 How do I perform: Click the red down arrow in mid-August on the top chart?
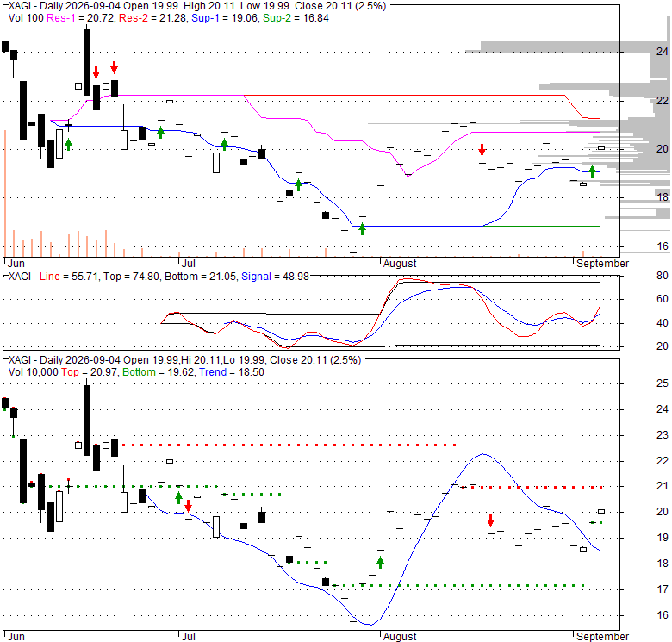[x=482, y=150]
